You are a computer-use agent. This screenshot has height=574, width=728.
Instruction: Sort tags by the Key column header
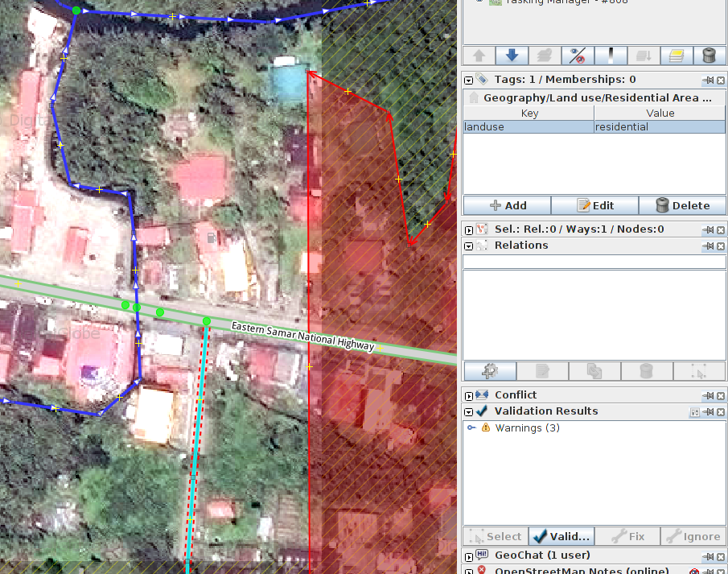tap(529, 113)
